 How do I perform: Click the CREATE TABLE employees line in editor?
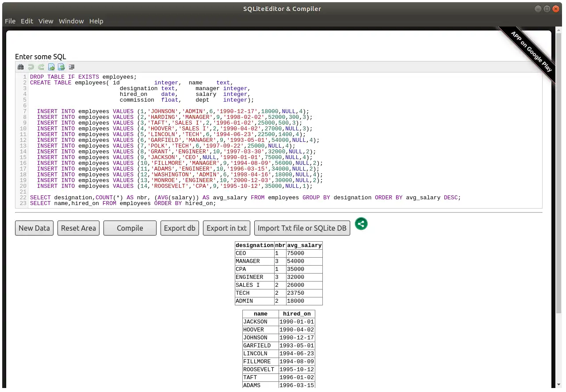click(130, 83)
